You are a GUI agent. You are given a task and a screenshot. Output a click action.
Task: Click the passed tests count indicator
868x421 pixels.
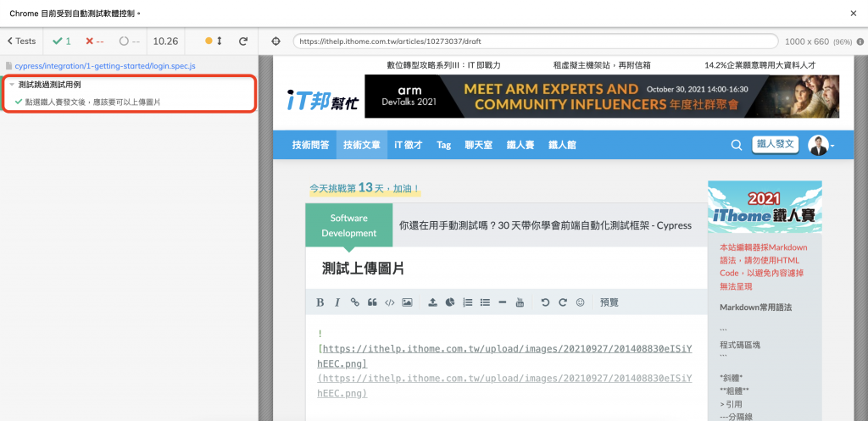tap(61, 41)
